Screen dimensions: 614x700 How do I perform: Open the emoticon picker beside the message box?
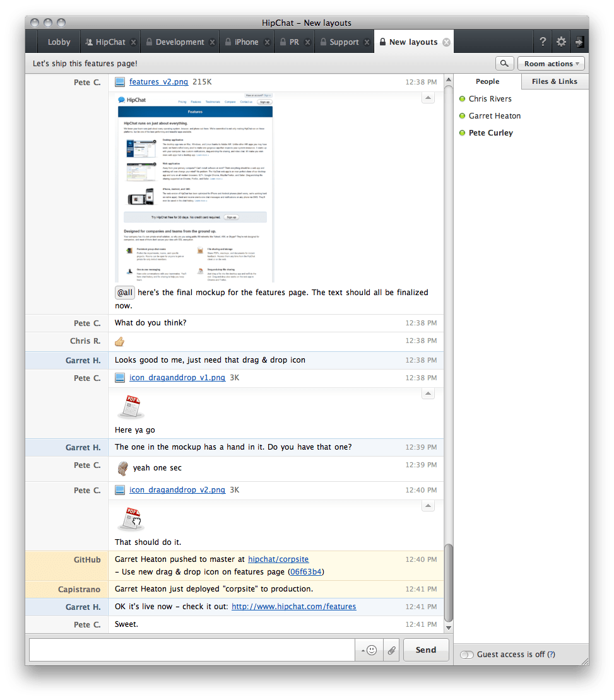click(x=372, y=650)
